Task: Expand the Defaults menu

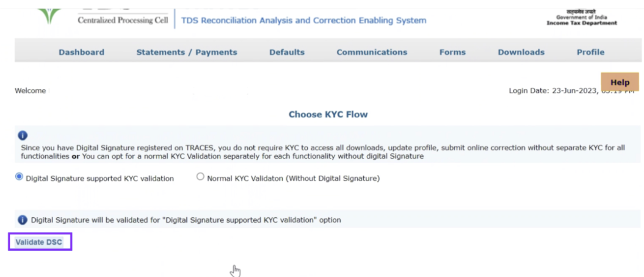Action: point(287,52)
